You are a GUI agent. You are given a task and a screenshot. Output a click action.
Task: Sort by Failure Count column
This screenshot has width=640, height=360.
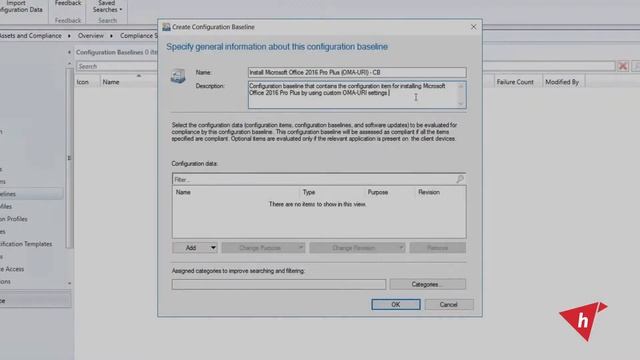coord(515,82)
